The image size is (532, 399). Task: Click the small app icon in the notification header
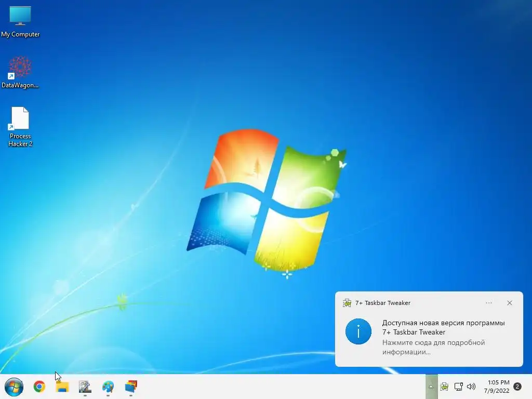[x=347, y=303]
